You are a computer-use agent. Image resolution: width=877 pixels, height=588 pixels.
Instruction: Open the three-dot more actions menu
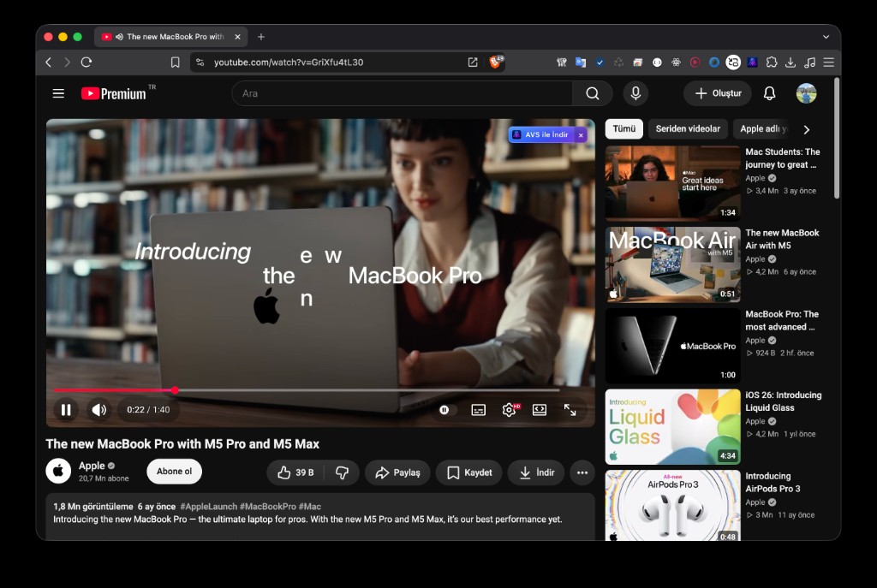point(582,472)
